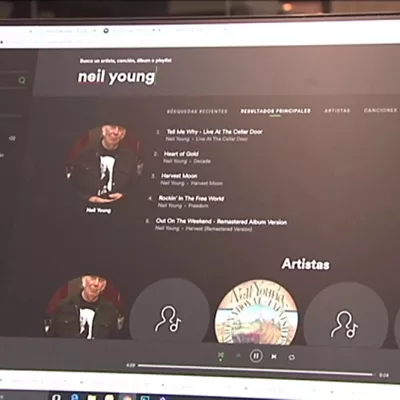
Task: Open the fourth artist placeholder icon in Artistas
Action: [x=345, y=315]
